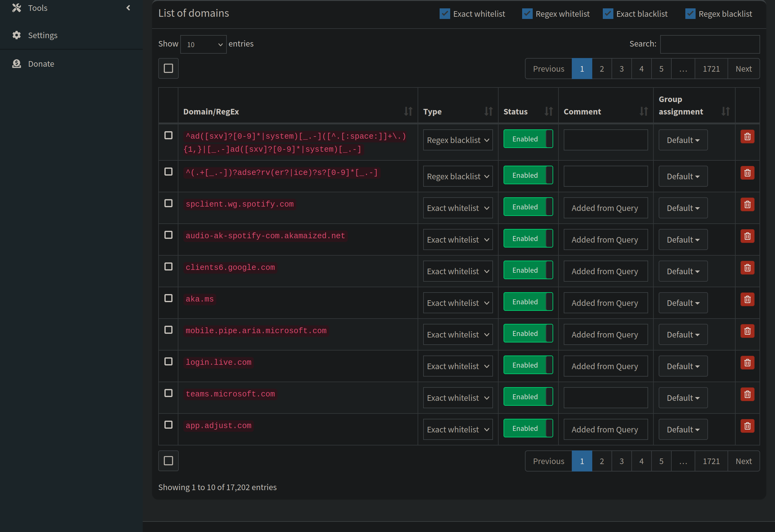Open Type dropdown for app.adjust.com
Screen dimensions: 775x532
coord(458,429)
